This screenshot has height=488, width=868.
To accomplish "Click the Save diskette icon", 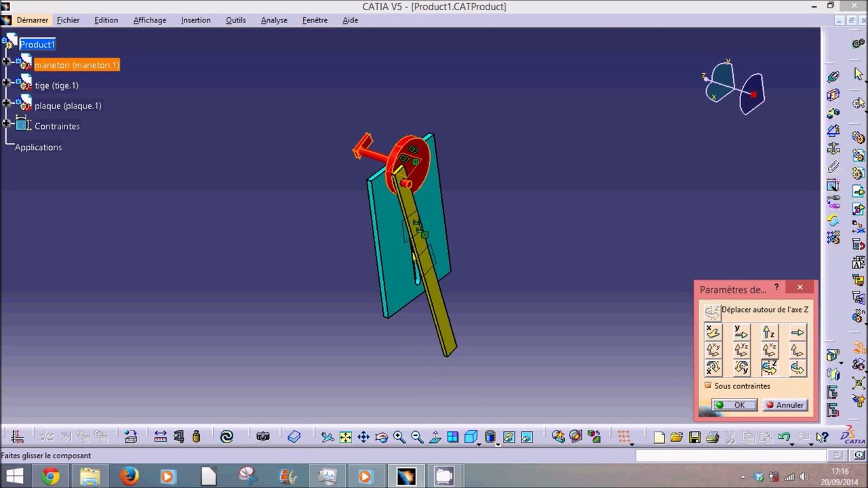I will click(x=694, y=437).
